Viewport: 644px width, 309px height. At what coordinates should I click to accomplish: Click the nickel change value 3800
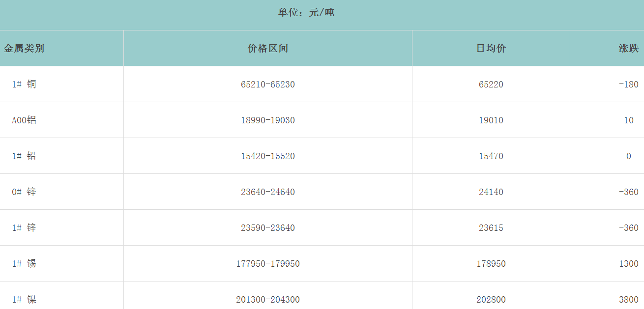628,300
